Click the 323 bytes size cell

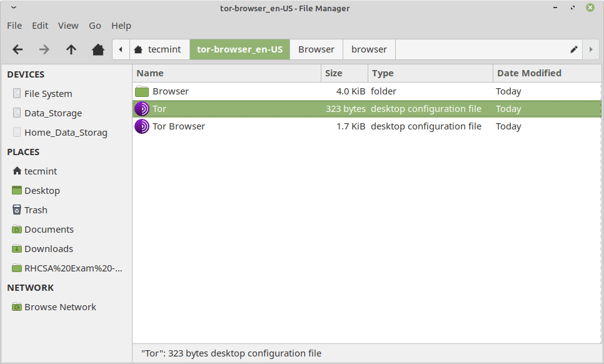[x=346, y=109]
